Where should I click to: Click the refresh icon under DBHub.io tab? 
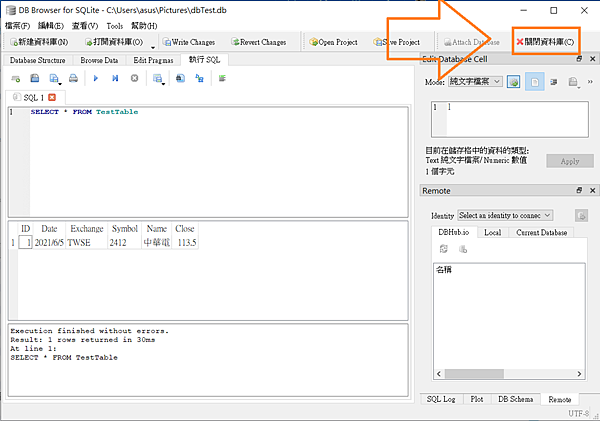pos(443,249)
